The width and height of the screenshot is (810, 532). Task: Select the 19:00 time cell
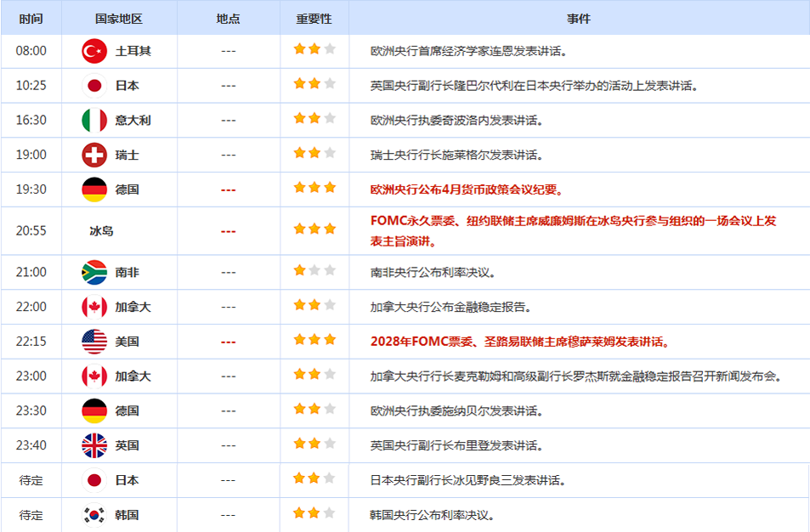[31, 155]
